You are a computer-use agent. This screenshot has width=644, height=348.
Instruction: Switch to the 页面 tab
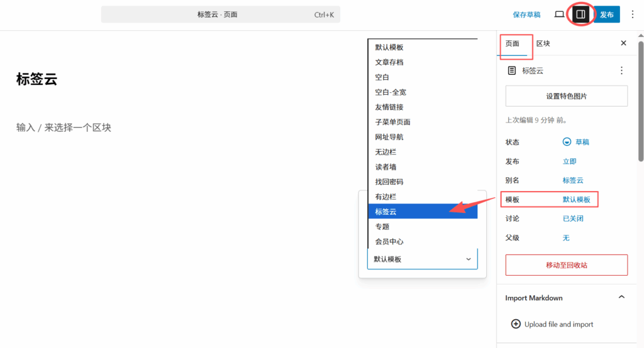pos(513,43)
